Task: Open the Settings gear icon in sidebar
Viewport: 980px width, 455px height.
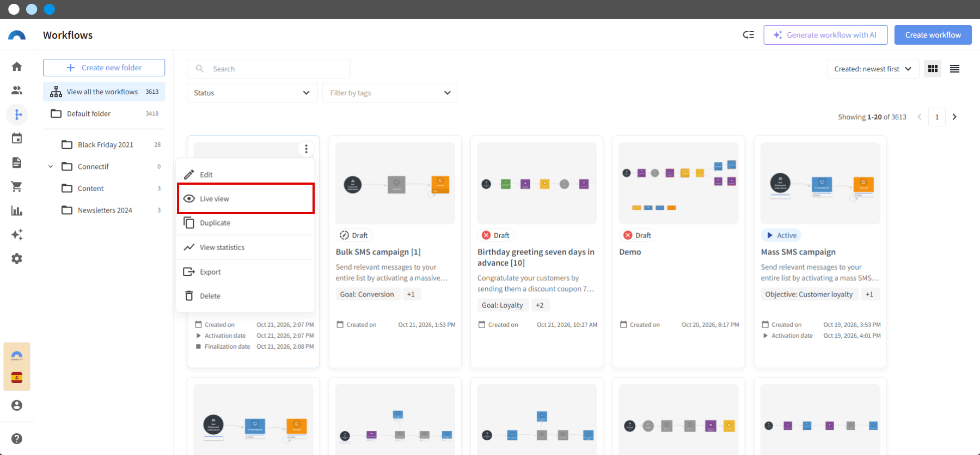Action: (x=17, y=259)
